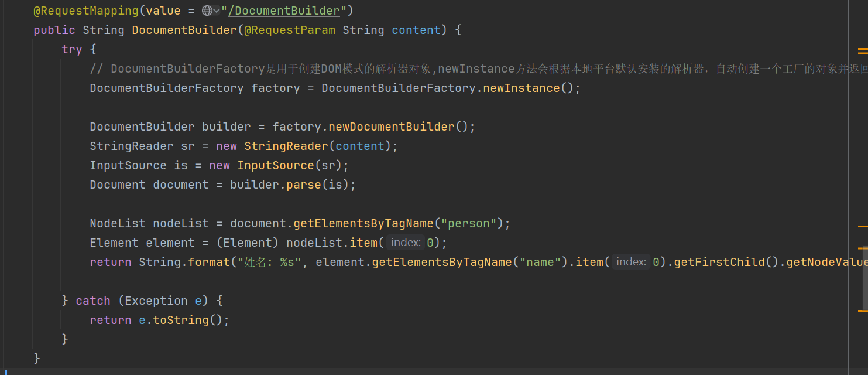Image resolution: width=868 pixels, height=375 pixels.
Task: Click the "catch" keyword
Action: (93, 301)
